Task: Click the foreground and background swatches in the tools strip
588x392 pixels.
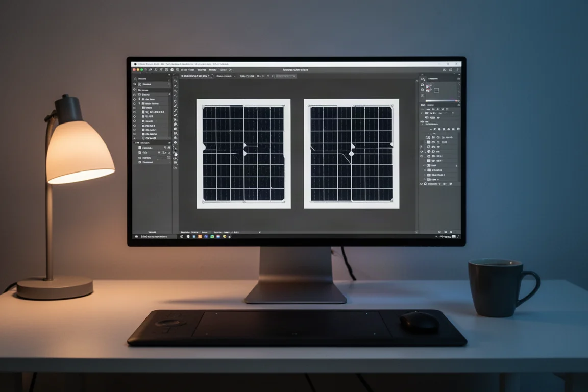Action: pyautogui.click(x=175, y=152)
